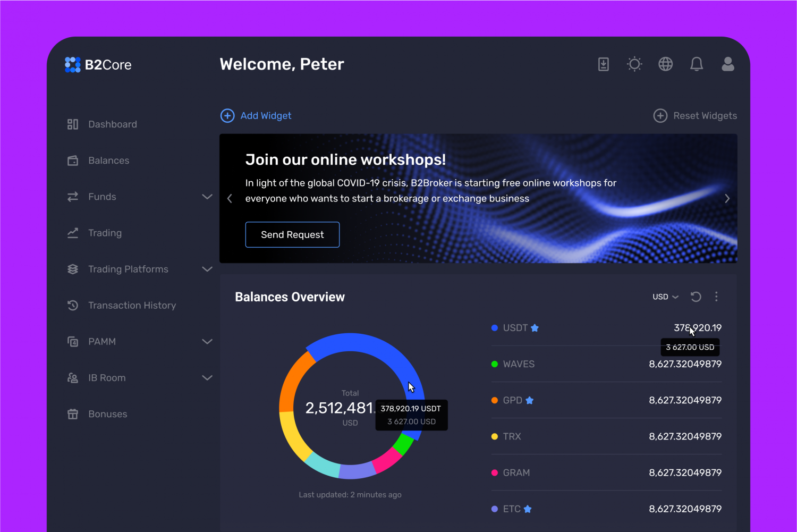Toggle the favorite star next to ETC

pos(528,509)
